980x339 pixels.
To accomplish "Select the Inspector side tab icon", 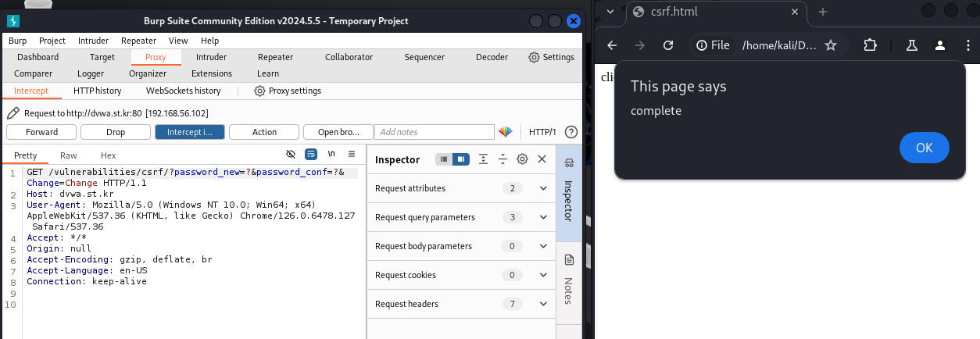I will pos(569,163).
